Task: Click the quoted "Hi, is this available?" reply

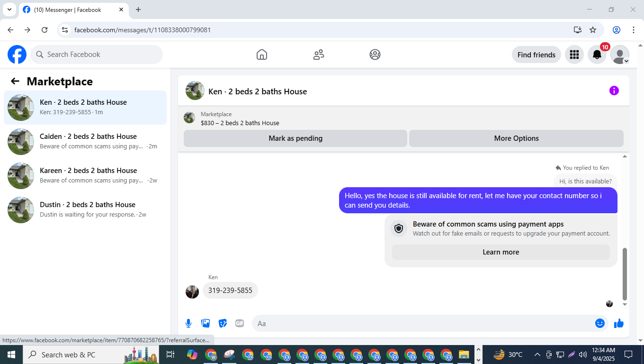Action: [586, 181]
